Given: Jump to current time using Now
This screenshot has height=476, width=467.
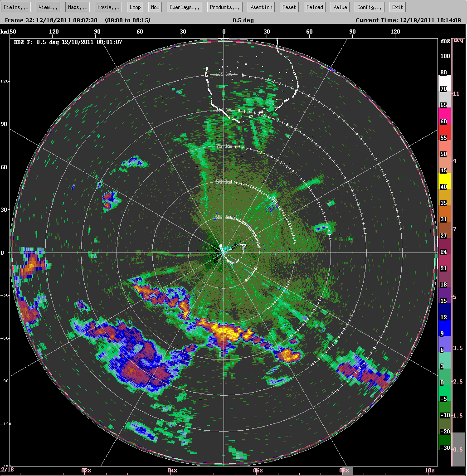Looking at the screenshot, I should point(155,7).
